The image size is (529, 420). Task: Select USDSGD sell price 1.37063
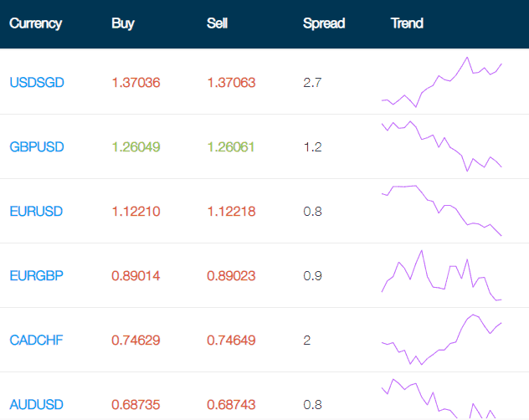(231, 83)
